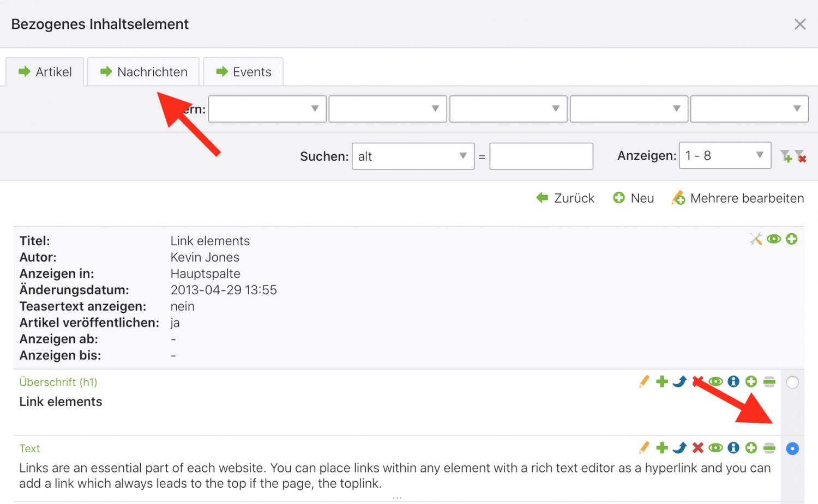Switch to the Events tab
818x504 pixels.
click(x=243, y=72)
